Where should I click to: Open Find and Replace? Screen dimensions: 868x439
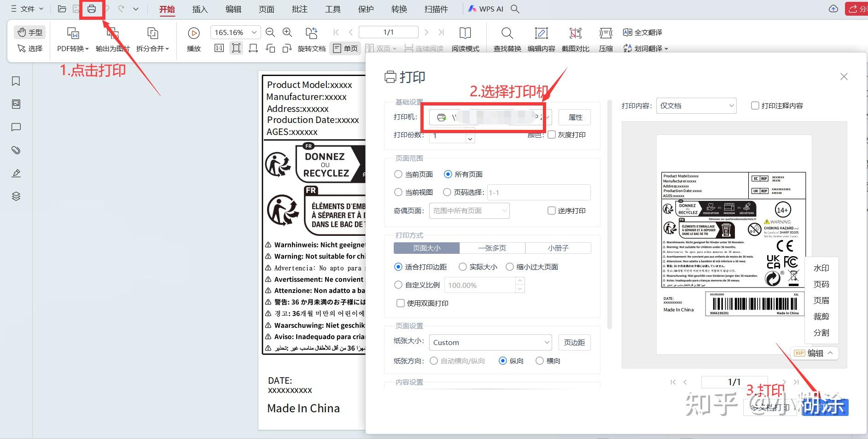[507, 40]
